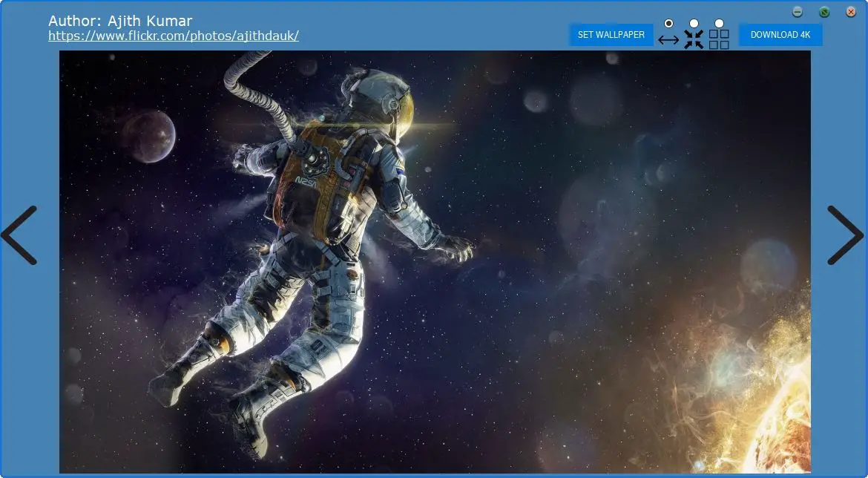This screenshot has width=868, height=478.
Task: Click the planet in the wallpaper preview
Action: point(148,136)
